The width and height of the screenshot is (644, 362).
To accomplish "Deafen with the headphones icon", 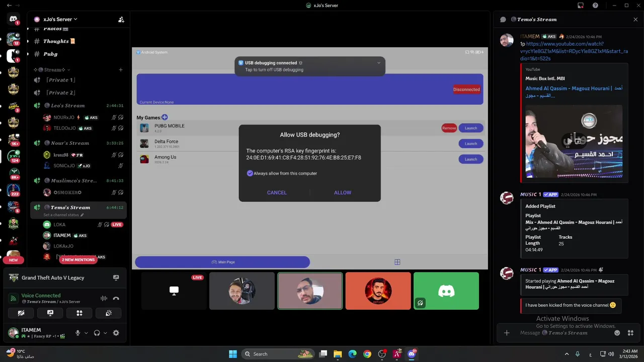I will pyautogui.click(x=97, y=333).
